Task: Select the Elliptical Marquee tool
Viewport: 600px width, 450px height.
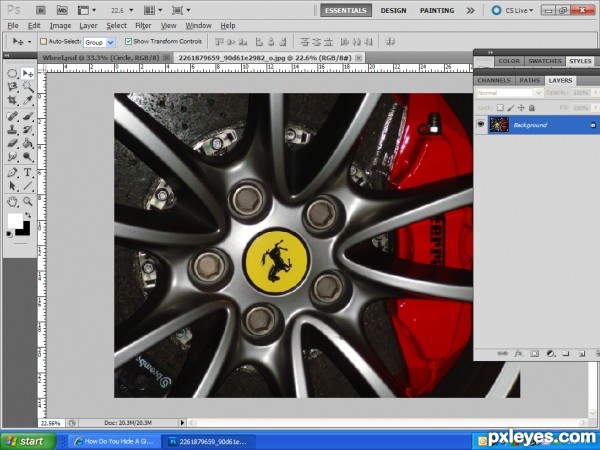Action: (x=12, y=73)
